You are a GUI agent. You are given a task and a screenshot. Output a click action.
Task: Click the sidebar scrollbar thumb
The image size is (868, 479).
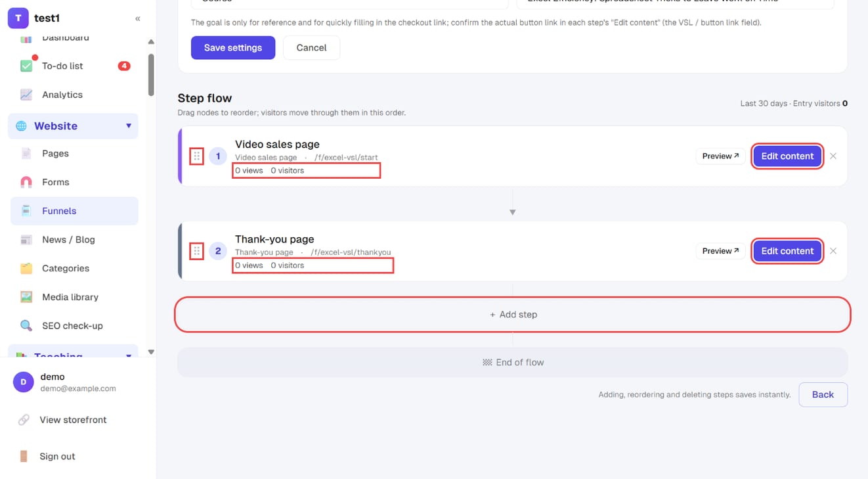(x=152, y=74)
